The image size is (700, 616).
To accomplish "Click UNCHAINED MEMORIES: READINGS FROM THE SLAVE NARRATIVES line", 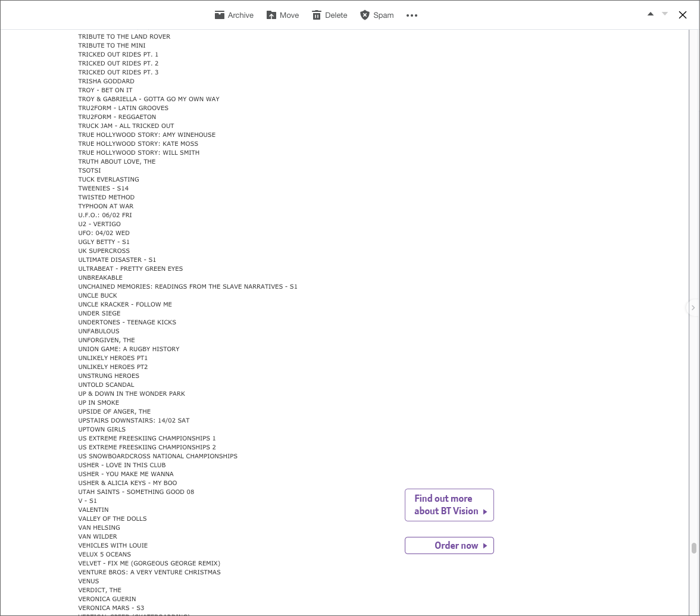I will point(188,287).
